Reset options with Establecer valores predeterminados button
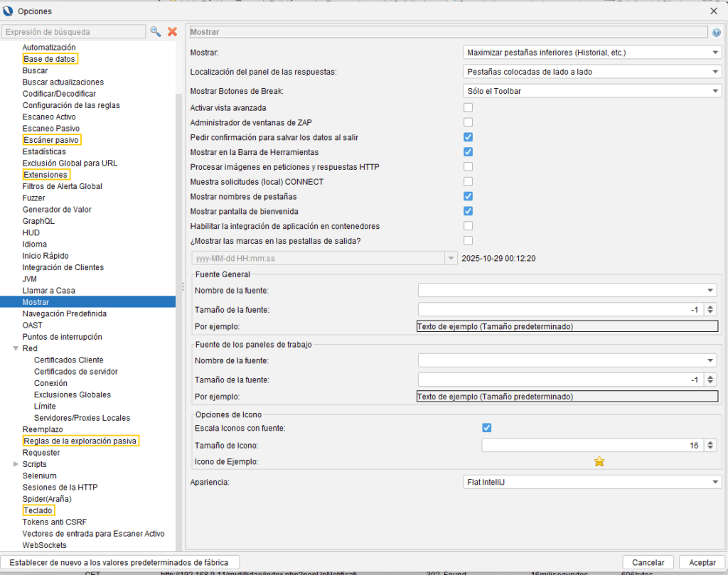This screenshot has height=575, width=728. coord(120,562)
